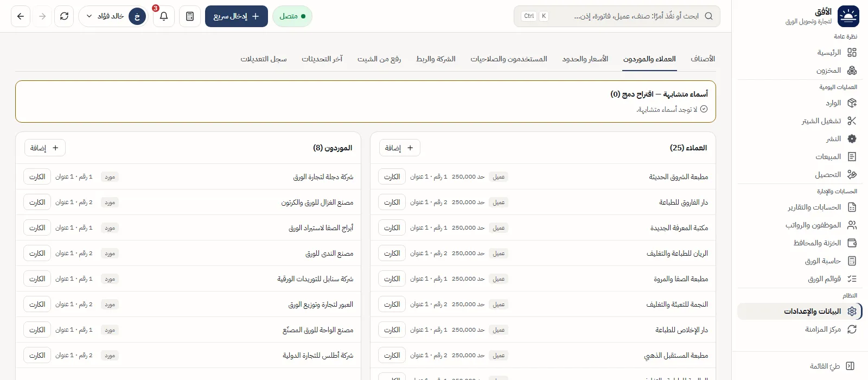Open الكارت for النجمة للتعبئة والتغليف
Viewport: 868px width, 380px height.
tap(392, 304)
